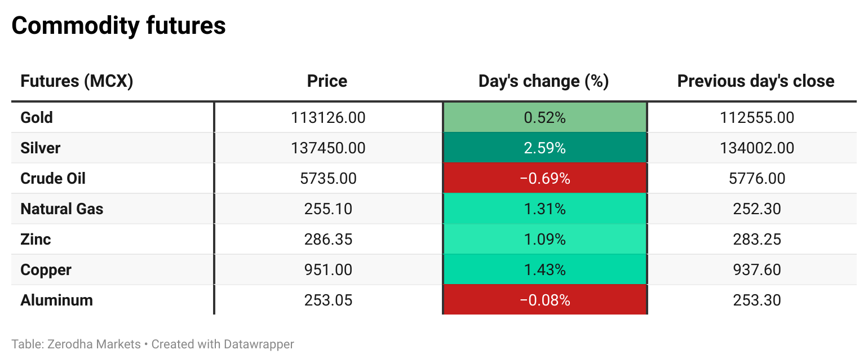The width and height of the screenshot is (868, 363).
Task: Select the Aluminum row label
Action: (x=56, y=300)
